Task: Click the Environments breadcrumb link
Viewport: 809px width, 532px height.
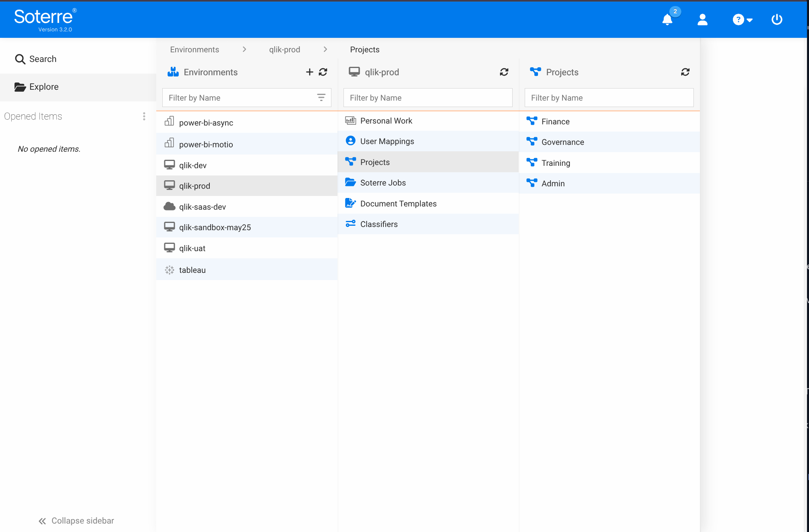Action: point(194,49)
